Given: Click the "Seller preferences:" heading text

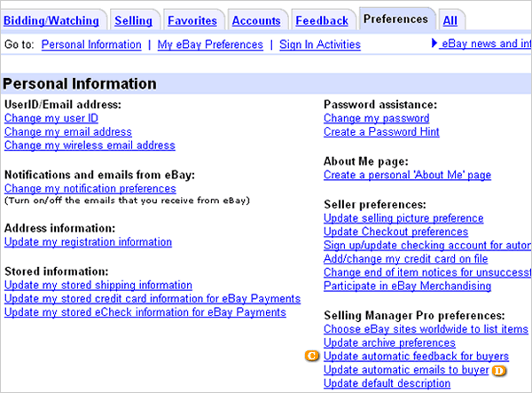Looking at the screenshot, I should (375, 205).
